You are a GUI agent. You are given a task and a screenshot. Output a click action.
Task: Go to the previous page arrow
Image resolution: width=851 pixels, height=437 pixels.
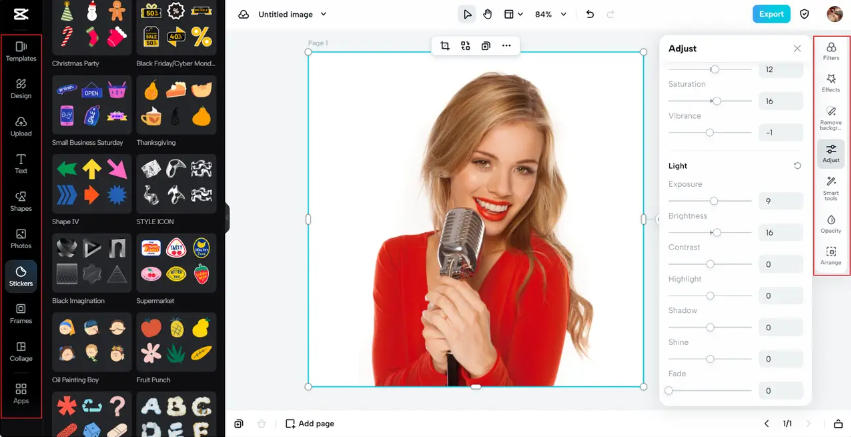pos(767,423)
